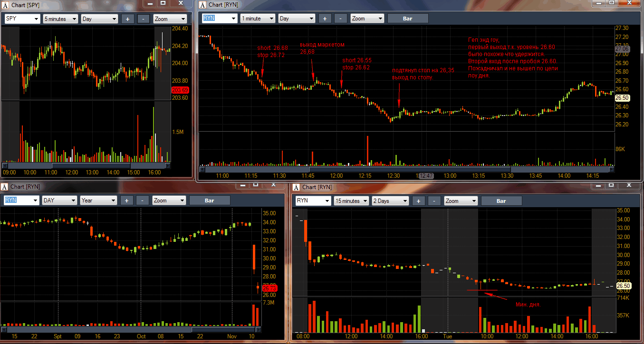Click the 357K volume label in 15 minutes chart
Viewport: 644px width, 344px height.
pyautogui.click(x=623, y=315)
